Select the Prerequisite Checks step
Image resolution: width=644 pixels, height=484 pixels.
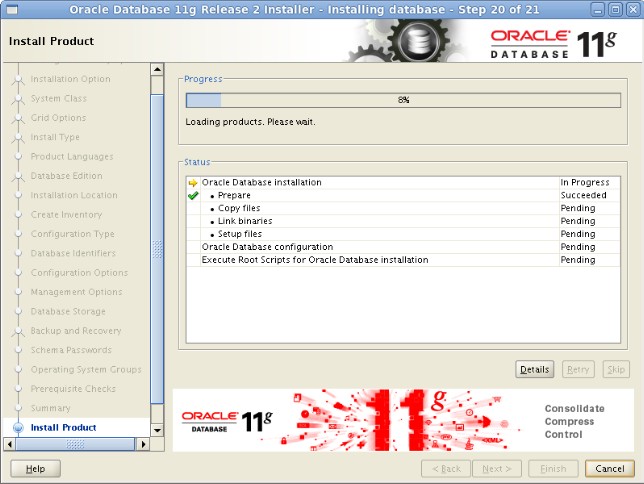pos(73,389)
